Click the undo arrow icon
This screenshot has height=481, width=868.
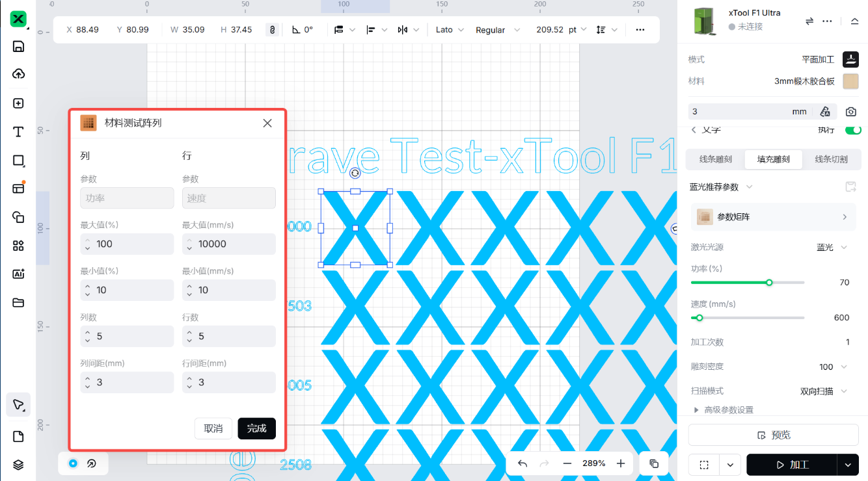[522, 463]
